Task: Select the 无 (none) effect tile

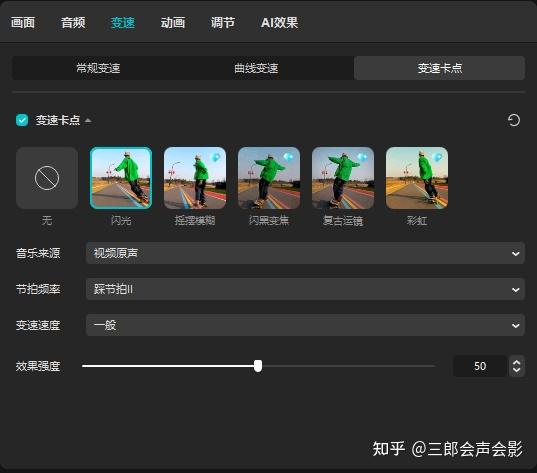Action: pos(47,178)
